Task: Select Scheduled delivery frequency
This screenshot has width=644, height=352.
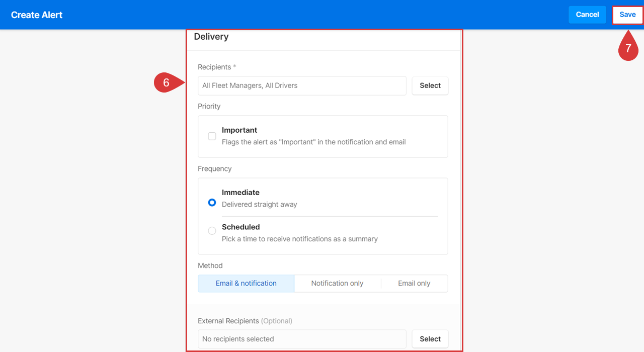Action: pyautogui.click(x=212, y=230)
